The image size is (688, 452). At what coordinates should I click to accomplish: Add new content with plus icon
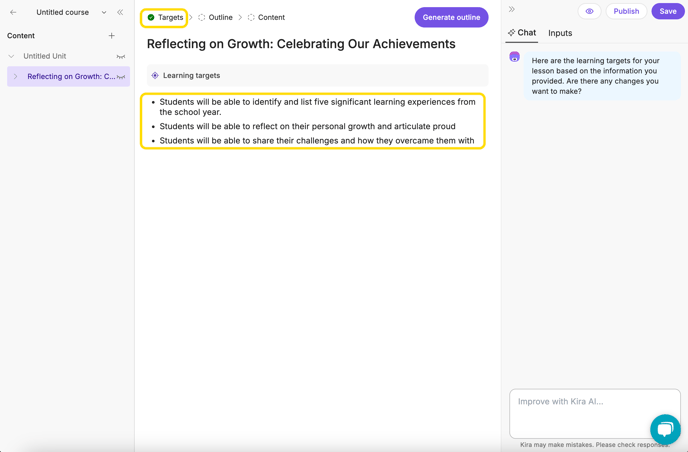coord(111,36)
